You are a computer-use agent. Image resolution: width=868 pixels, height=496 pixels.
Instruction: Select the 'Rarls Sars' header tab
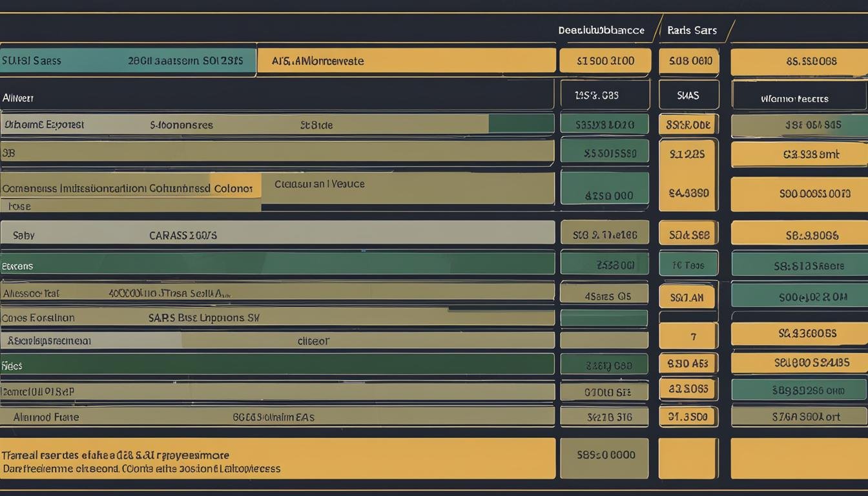coord(692,30)
